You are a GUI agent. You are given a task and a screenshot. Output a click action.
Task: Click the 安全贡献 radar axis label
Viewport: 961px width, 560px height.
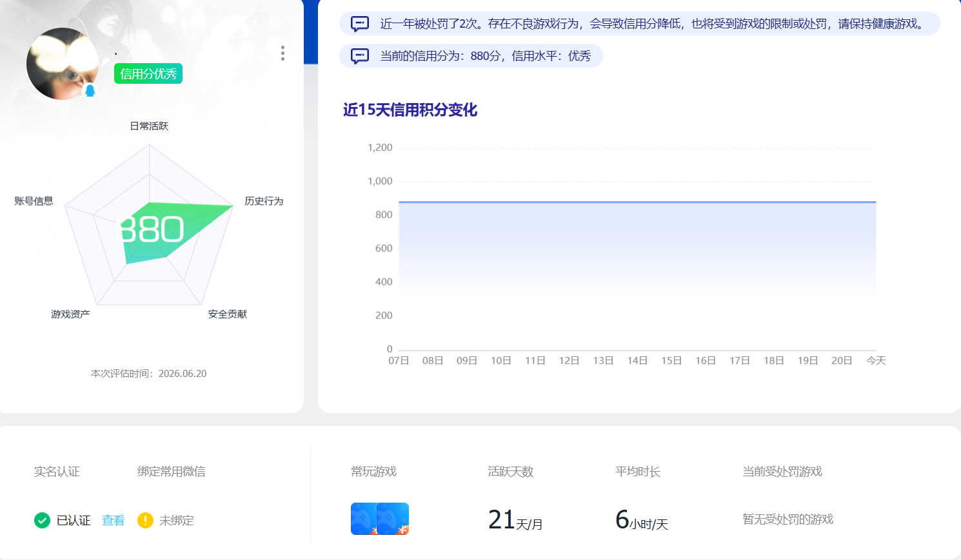(x=227, y=314)
